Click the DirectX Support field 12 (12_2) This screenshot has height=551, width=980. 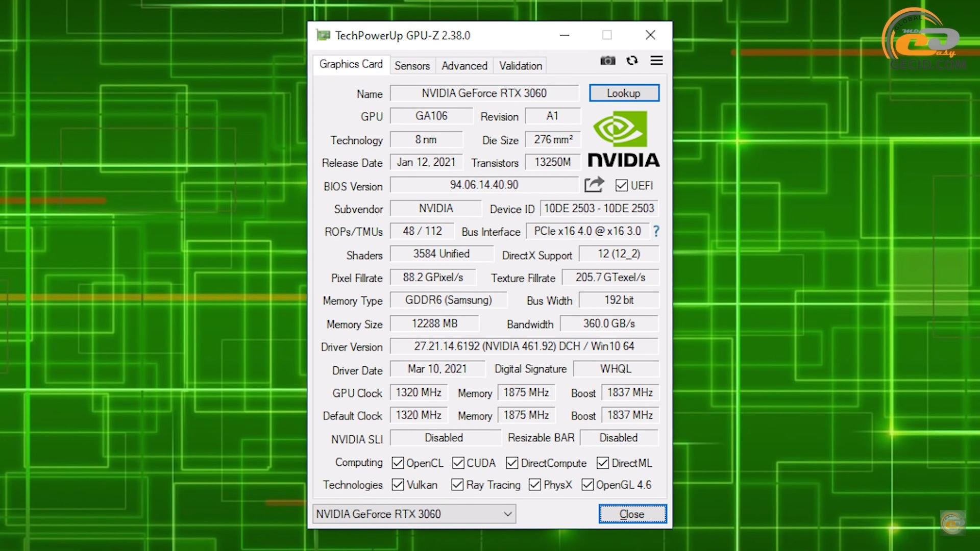[619, 254]
